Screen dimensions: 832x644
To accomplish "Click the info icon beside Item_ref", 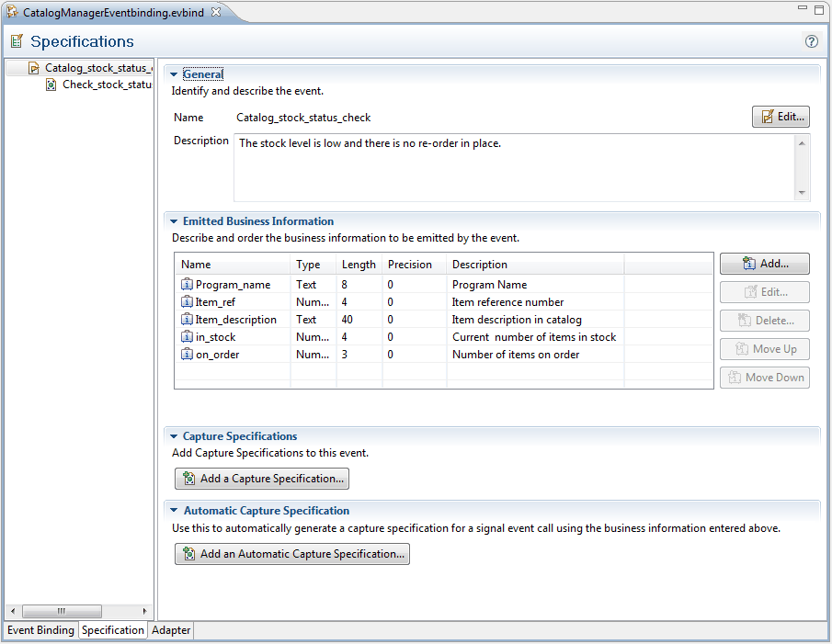I will [x=188, y=302].
